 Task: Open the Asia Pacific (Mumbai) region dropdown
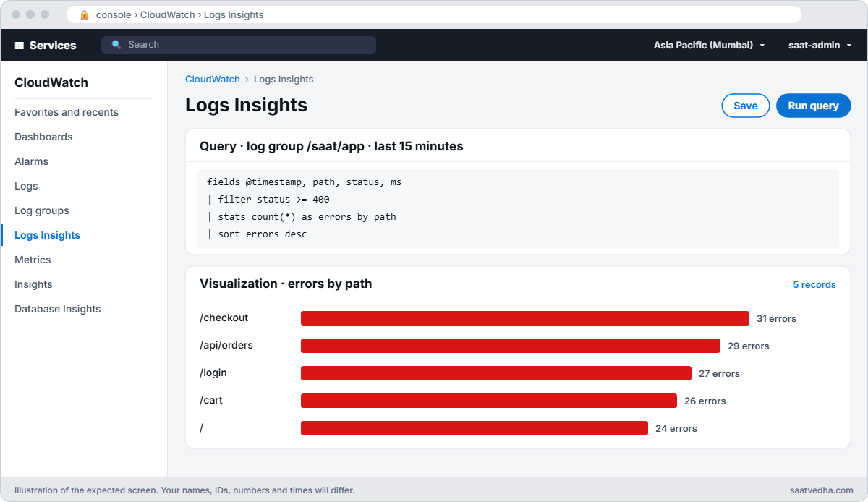pyautogui.click(x=709, y=45)
